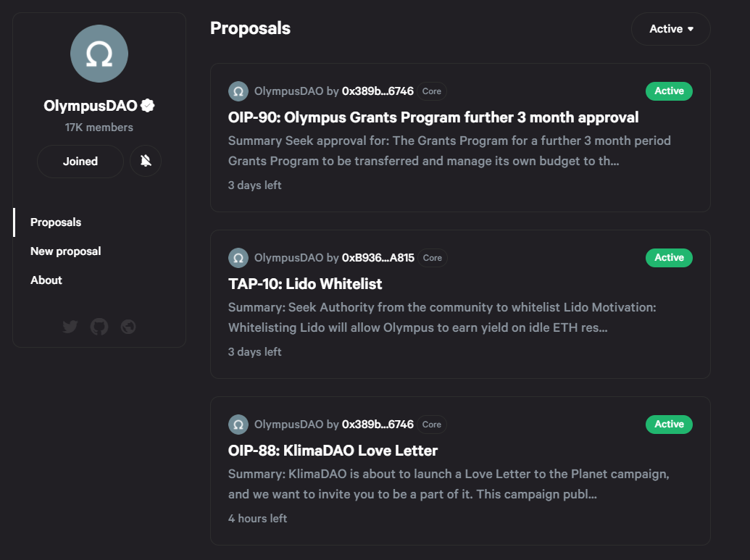Open the Proposals sidebar item
Image resolution: width=750 pixels, height=560 pixels.
coord(56,222)
